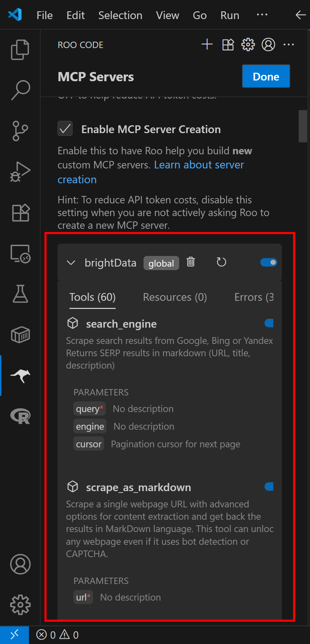Toggle the scrape_as_markdown tool switch
The height and width of the screenshot is (644, 310).
click(x=269, y=487)
